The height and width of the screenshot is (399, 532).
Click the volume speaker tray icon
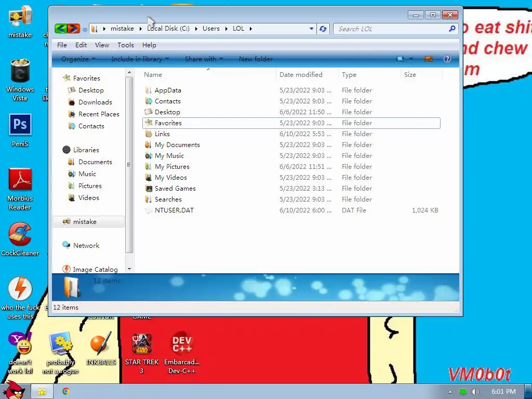point(475,392)
